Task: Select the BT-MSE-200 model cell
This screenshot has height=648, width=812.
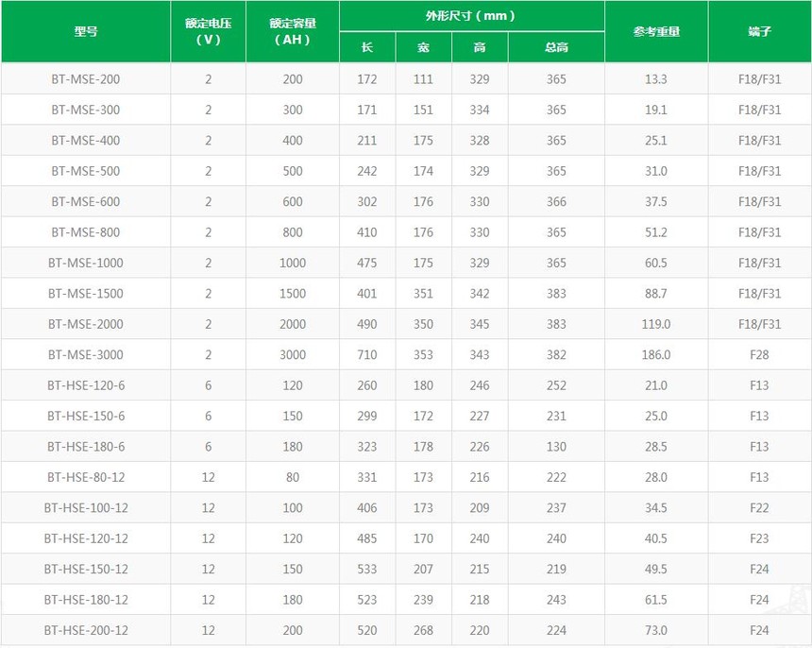Action: click(x=85, y=79)
